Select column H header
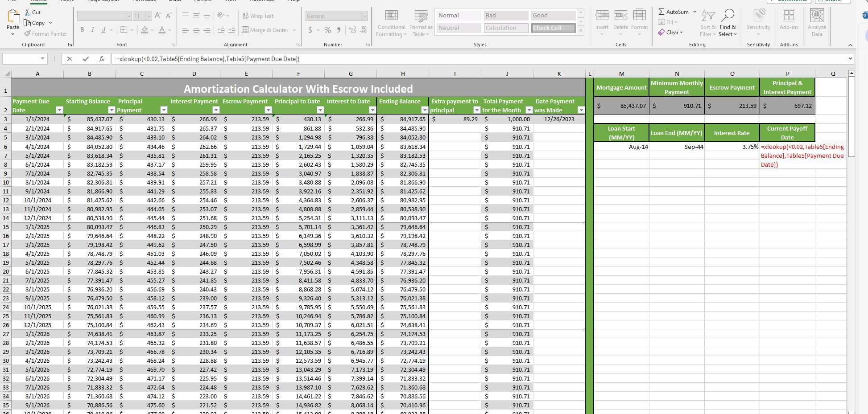868x414 pixels. pos(403,74)
